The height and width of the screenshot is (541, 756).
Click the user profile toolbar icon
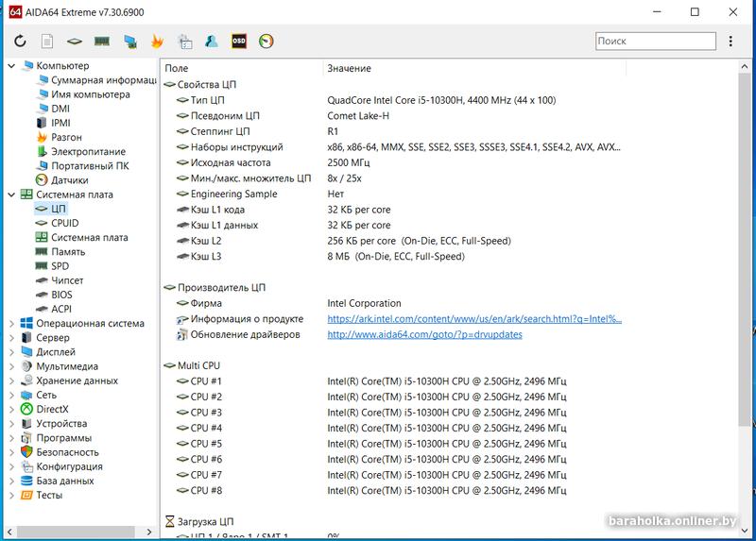(212, 41)
